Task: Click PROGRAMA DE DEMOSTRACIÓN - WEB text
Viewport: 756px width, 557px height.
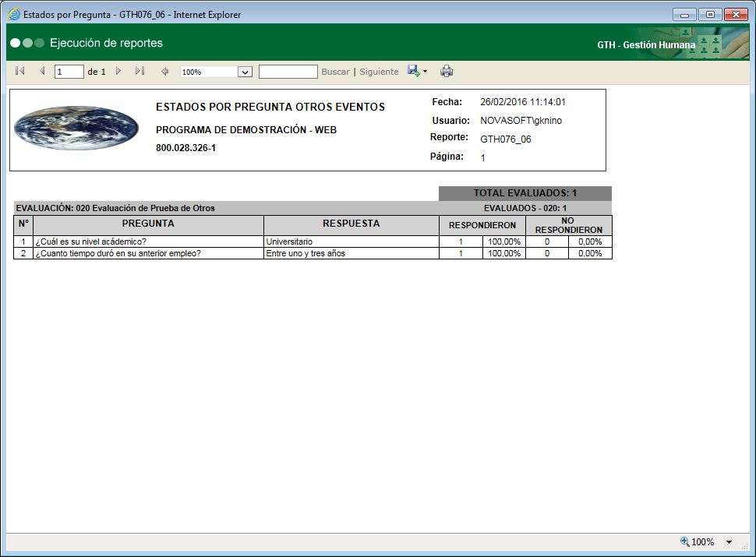Action: coord(246,129)
